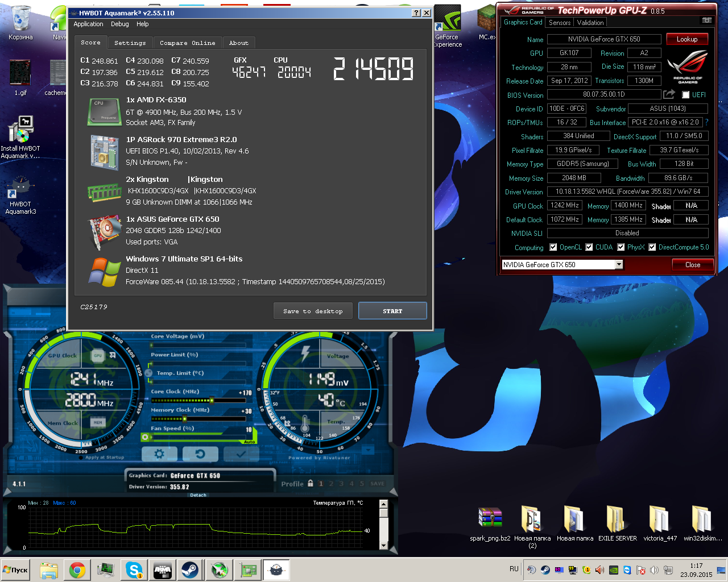
Task: Toggle the OpenCL checkbox in GPU-Z
Action: (x=553, y=247)
